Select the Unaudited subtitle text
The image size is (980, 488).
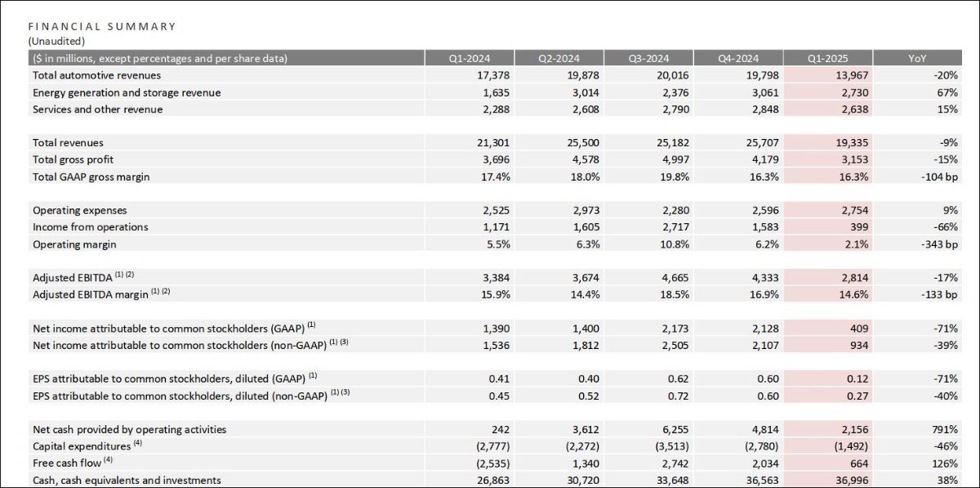pos(56,41)
